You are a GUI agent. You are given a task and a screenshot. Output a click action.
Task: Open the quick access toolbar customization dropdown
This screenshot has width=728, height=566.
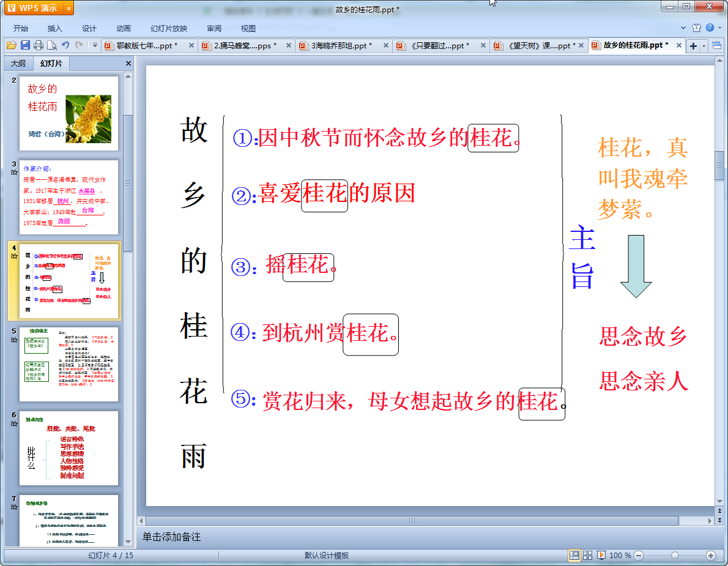(95, 45)
